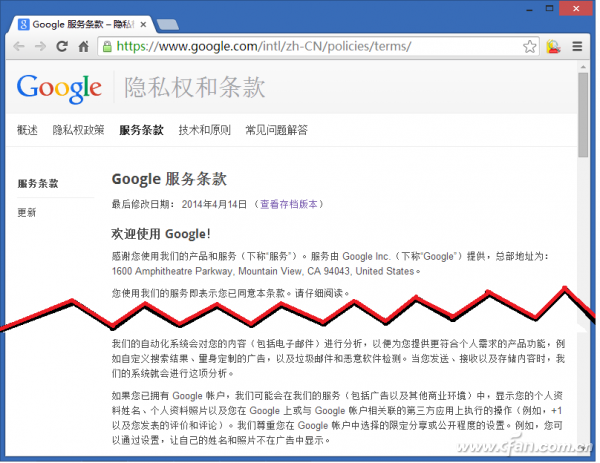Select the 服务条款 navigation item
This screenshot has height=463, width=600.
[x=141, y=130]
